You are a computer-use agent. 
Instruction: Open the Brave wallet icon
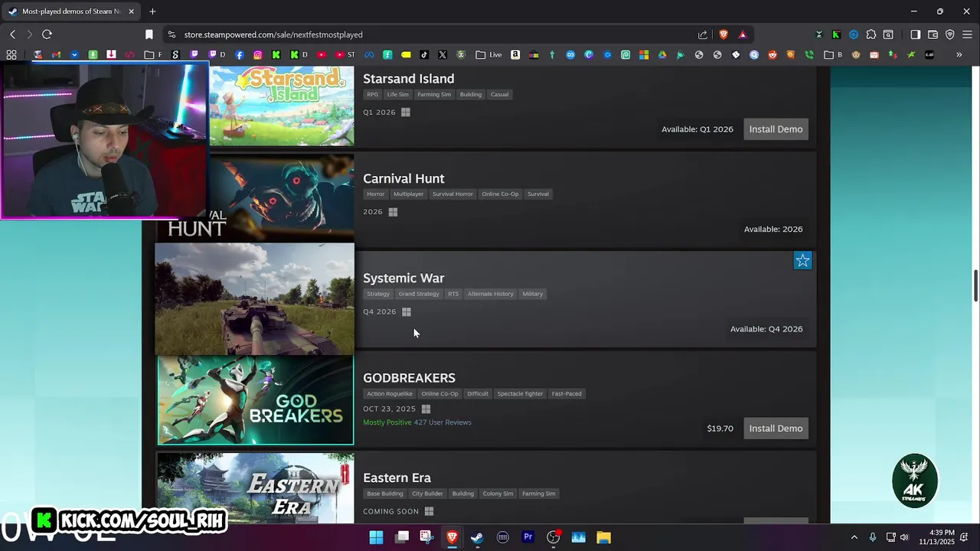933,34
